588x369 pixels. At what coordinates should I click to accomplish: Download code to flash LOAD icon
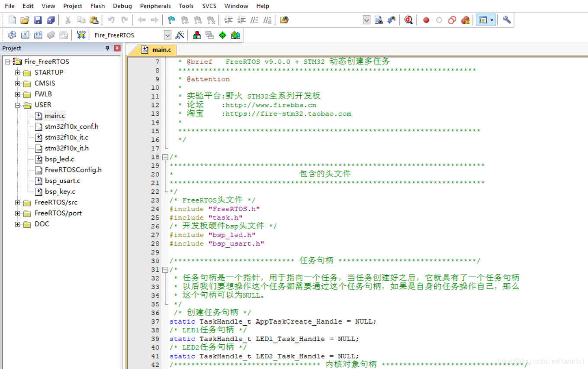click(81, 35)
